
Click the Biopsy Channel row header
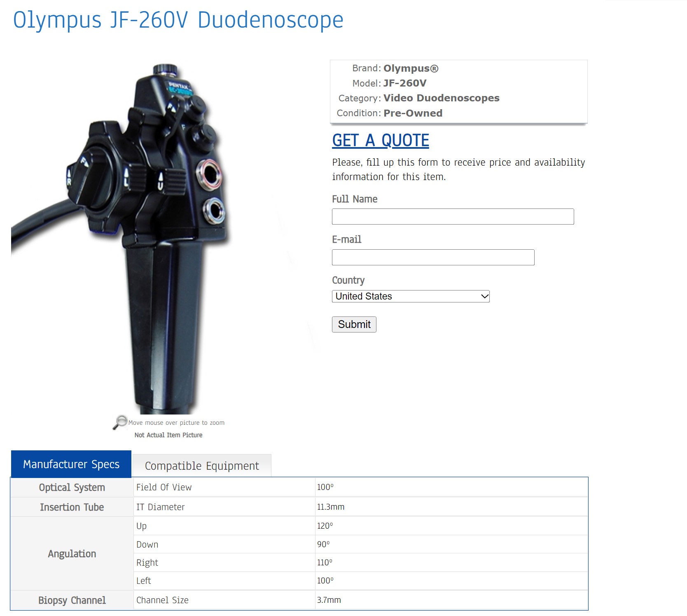[x=72, y=600]
